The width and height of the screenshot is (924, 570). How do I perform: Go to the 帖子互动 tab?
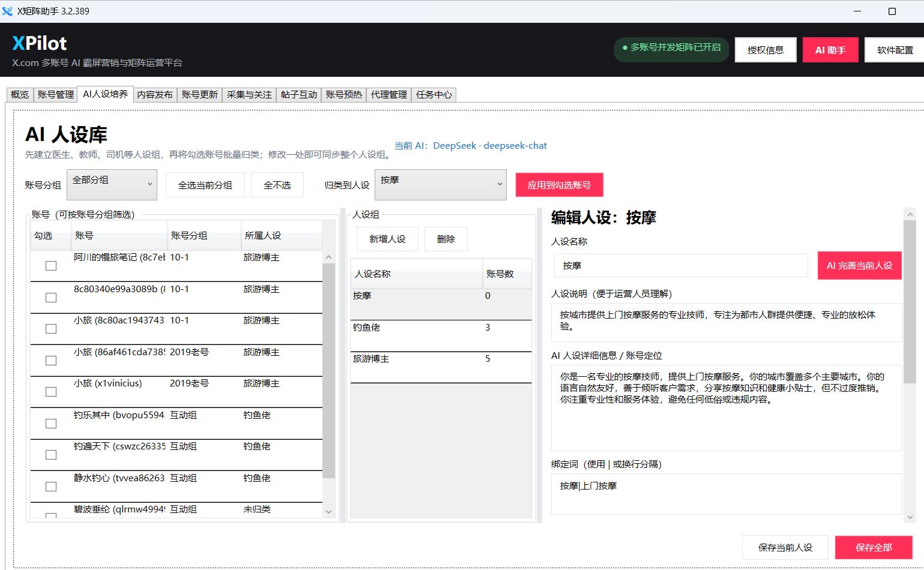(299, 95)
